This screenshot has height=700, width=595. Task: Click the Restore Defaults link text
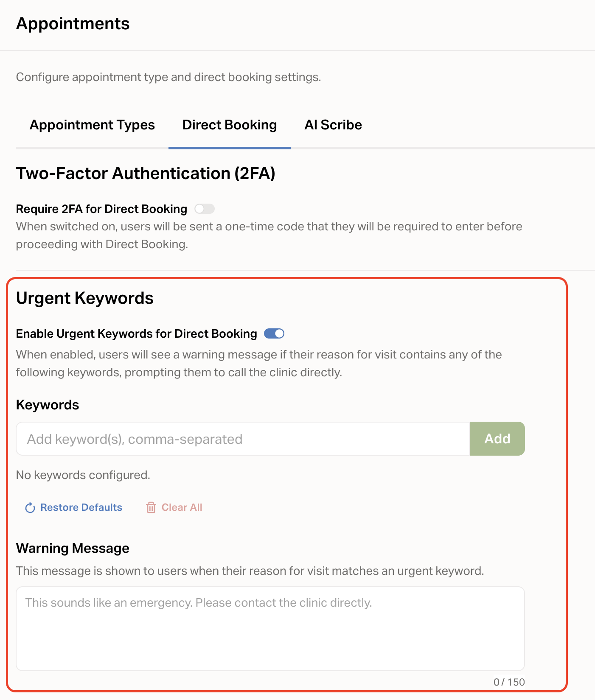81,507
